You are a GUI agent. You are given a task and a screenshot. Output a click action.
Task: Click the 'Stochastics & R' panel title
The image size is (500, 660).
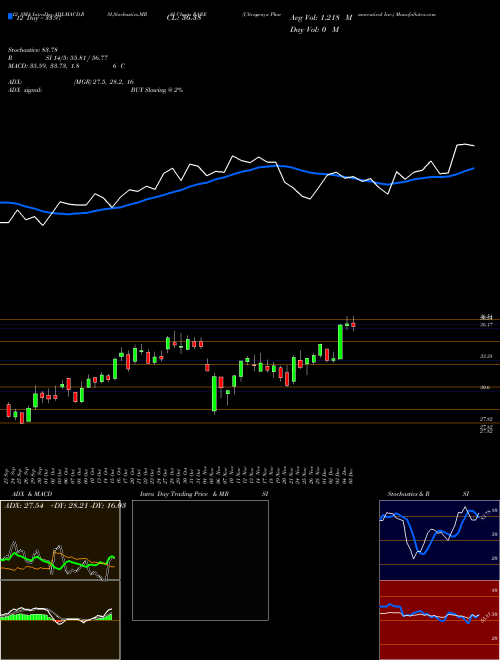[409, 494]
